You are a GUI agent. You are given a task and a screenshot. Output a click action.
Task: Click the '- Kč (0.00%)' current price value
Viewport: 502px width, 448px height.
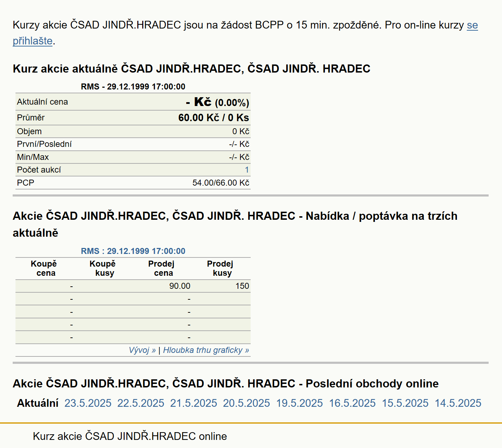218,102
